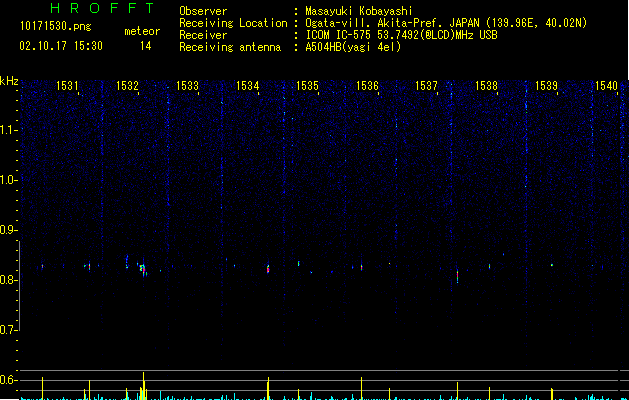The width and height of the screenshot is (629, 400).
Task: Click the 0.9 kHz frequency label
Action: (x=8, y=230)
